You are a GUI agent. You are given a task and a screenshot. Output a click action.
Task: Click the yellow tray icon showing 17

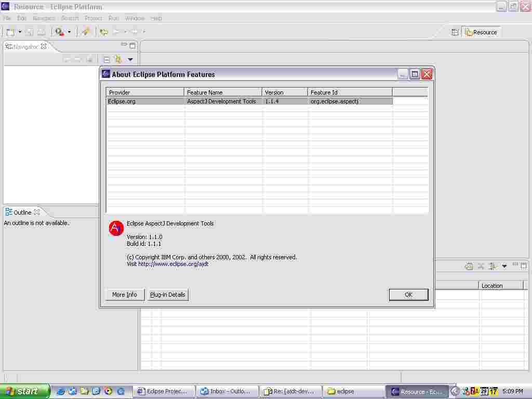(494, 392)
